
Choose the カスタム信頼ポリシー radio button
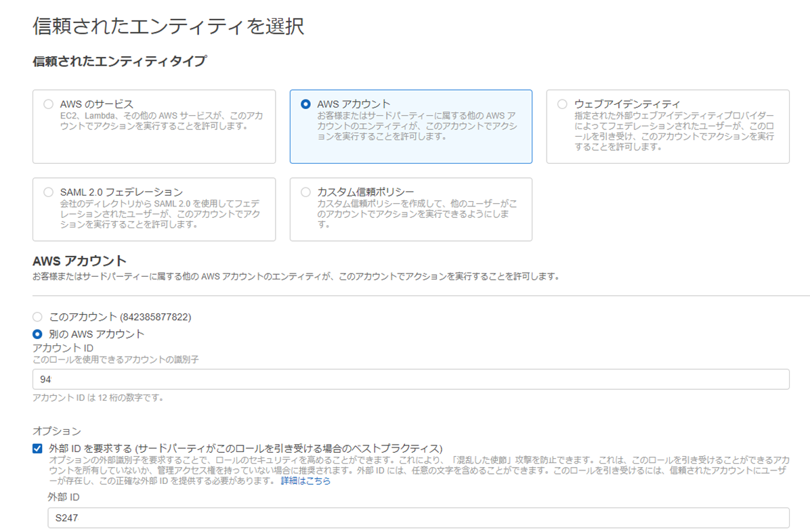point(305,192)
